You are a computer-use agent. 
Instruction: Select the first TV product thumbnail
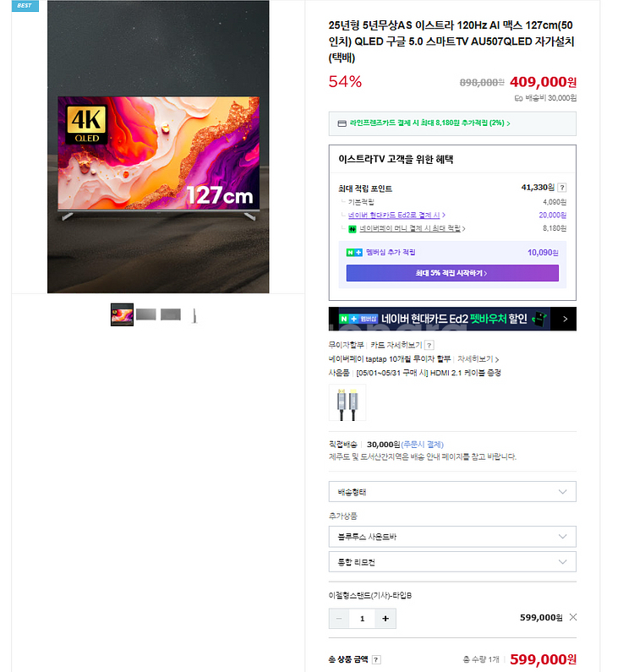pos(123,314)
